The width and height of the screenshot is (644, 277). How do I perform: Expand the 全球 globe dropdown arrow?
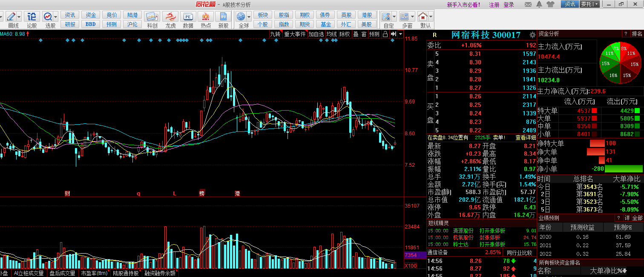250,17
